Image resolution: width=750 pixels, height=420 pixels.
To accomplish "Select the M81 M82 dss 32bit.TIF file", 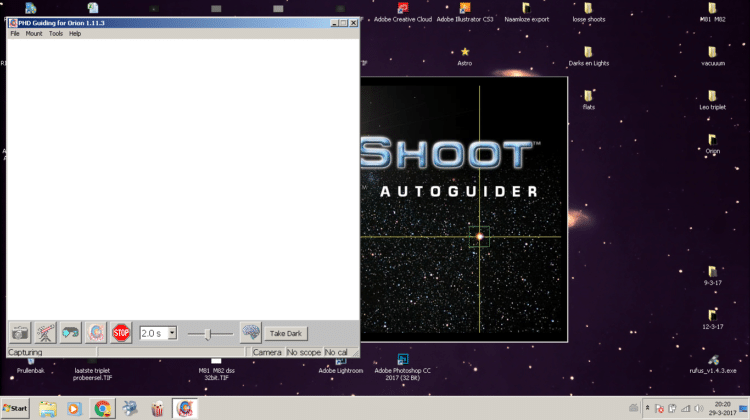I will [x=216, y=369].
